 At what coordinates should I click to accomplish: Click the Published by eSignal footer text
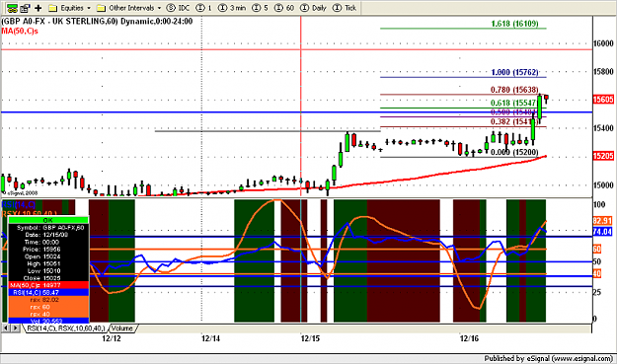point(549,358)
